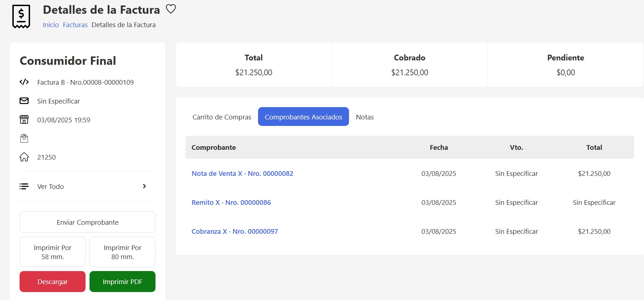This screenshot has width=644, height=300.
Task: Click the envelope email icon
Action: (x=24, y=101)
